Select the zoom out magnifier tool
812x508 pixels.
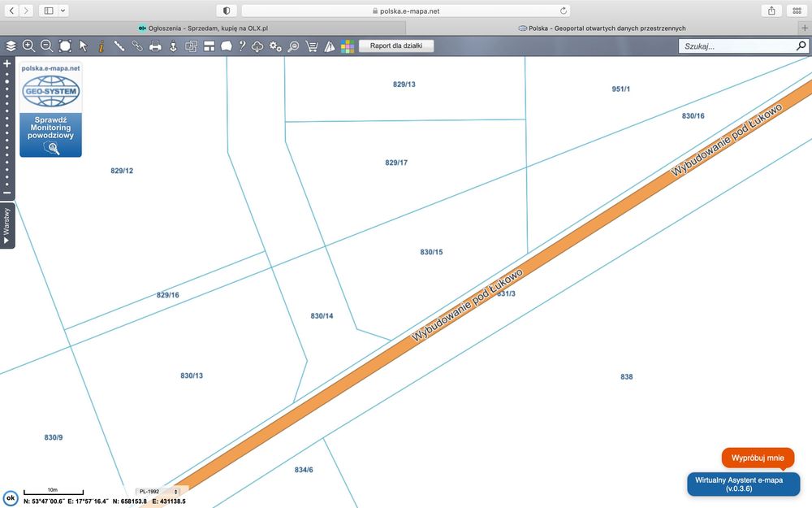click(x=46, y=46)
